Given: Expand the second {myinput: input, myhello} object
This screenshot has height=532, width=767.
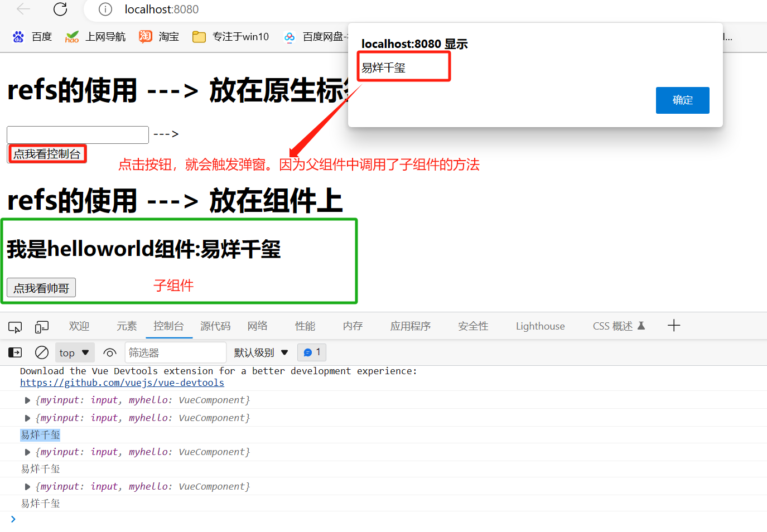Looking at the screenshot, I should (x=27, y=418).
